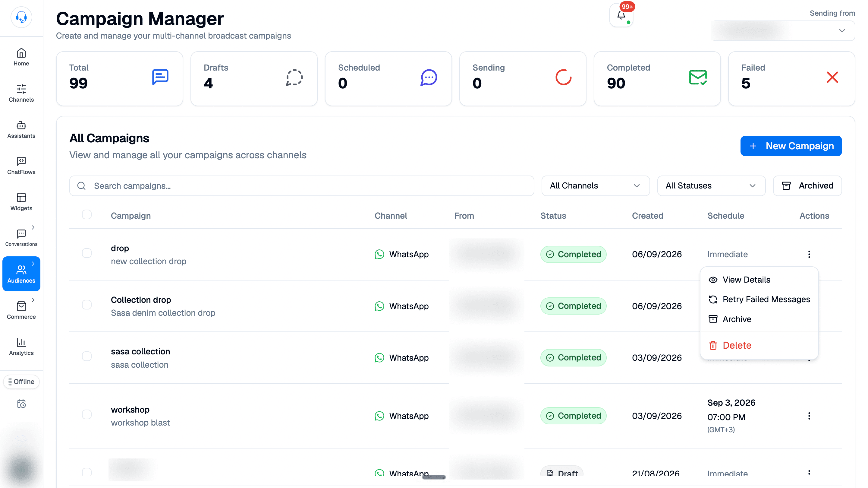Toggle the select-all campaigns checkbox

coord(87,214)
